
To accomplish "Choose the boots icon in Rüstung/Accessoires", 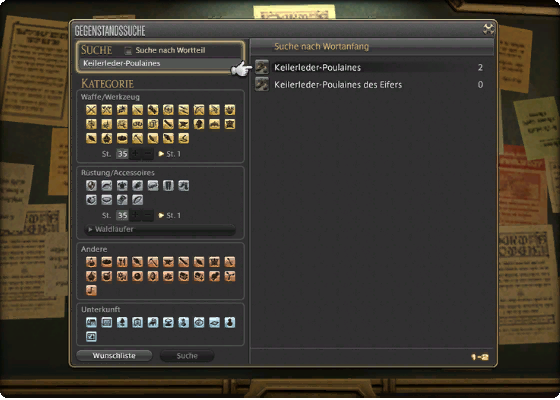I will pos(184,186).
